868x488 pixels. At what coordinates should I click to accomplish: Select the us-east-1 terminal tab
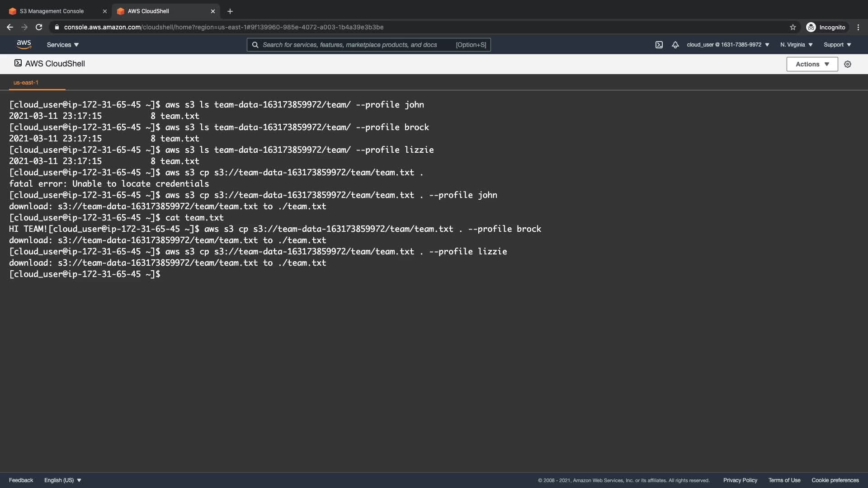click(26, 83)
